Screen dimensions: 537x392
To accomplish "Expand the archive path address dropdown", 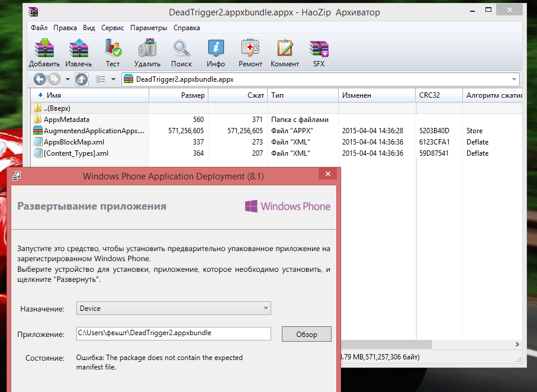I will coord(514,79).
